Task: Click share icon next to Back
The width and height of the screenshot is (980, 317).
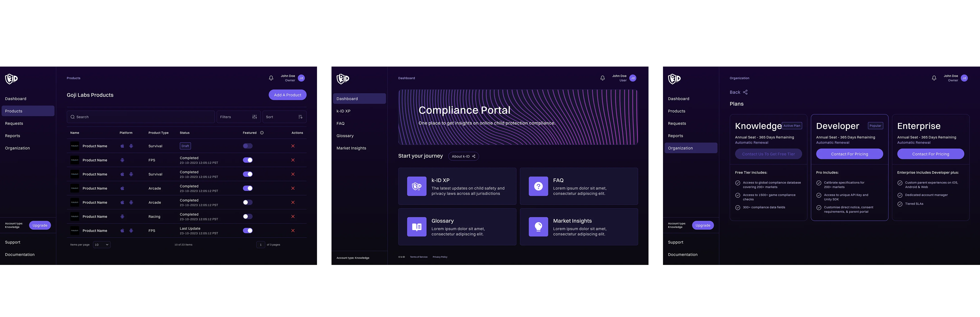Action: pyautogui.click(x=745, y=92)
